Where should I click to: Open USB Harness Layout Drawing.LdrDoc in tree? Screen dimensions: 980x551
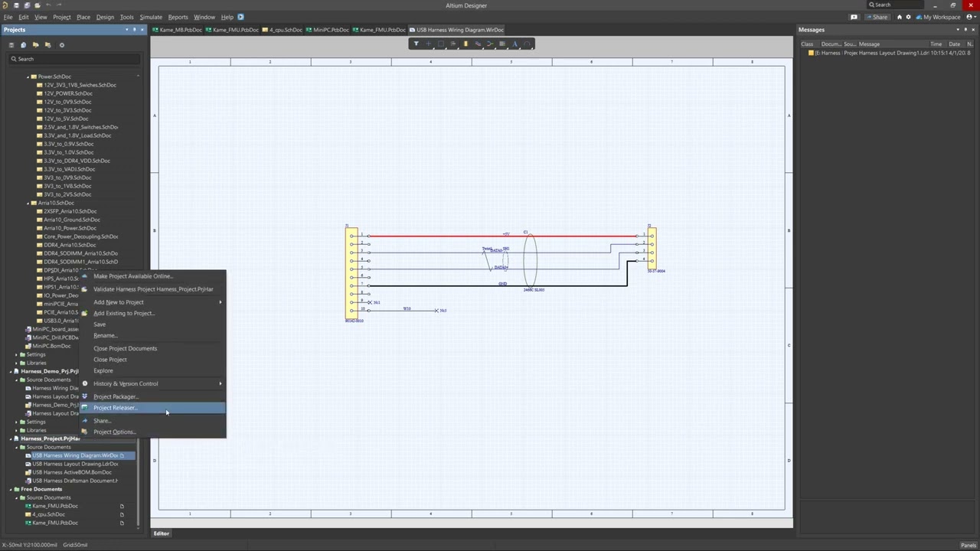(75, 464)
